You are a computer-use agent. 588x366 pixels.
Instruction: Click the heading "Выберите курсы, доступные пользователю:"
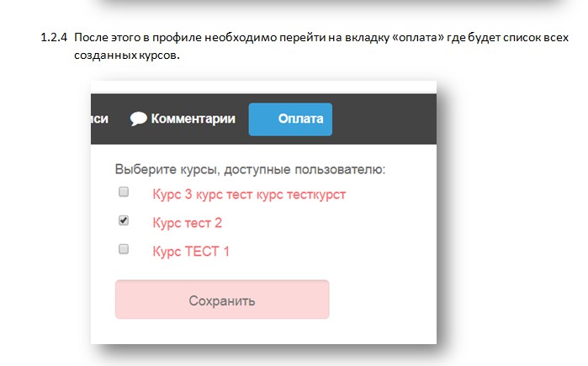tap(250, 168)
